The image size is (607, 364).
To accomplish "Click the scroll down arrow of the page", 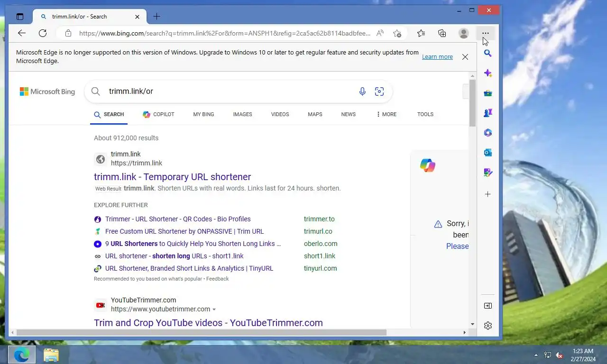I will coord(472,324).
